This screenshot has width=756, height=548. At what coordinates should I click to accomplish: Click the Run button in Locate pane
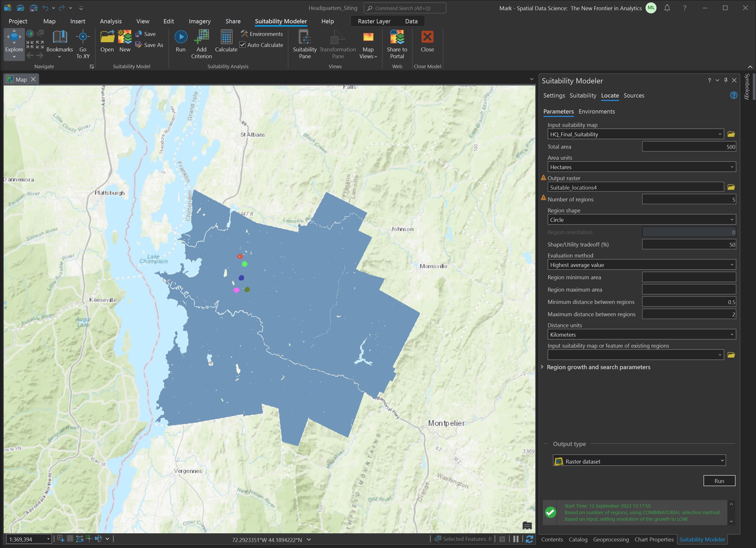[x=719, y=481]
